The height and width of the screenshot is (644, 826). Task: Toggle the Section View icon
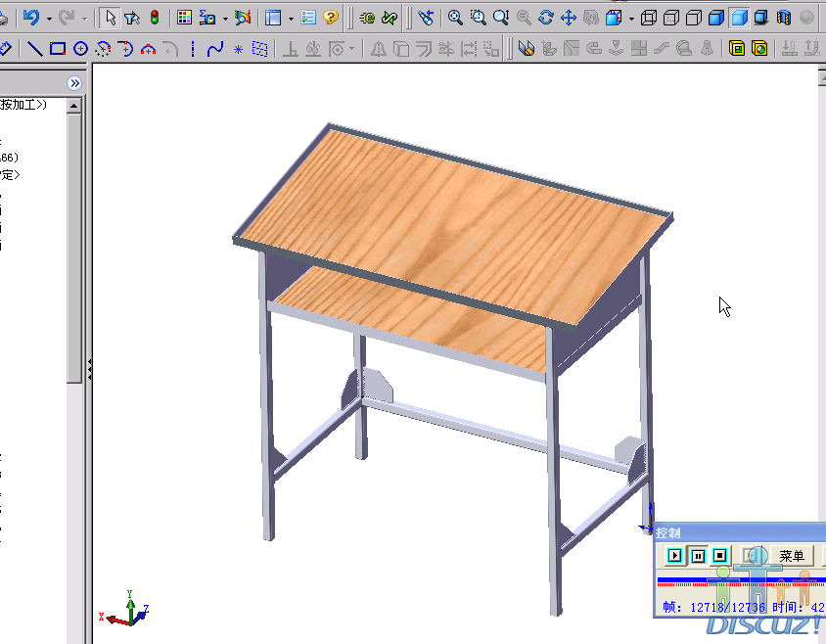[x=784, y=18]
